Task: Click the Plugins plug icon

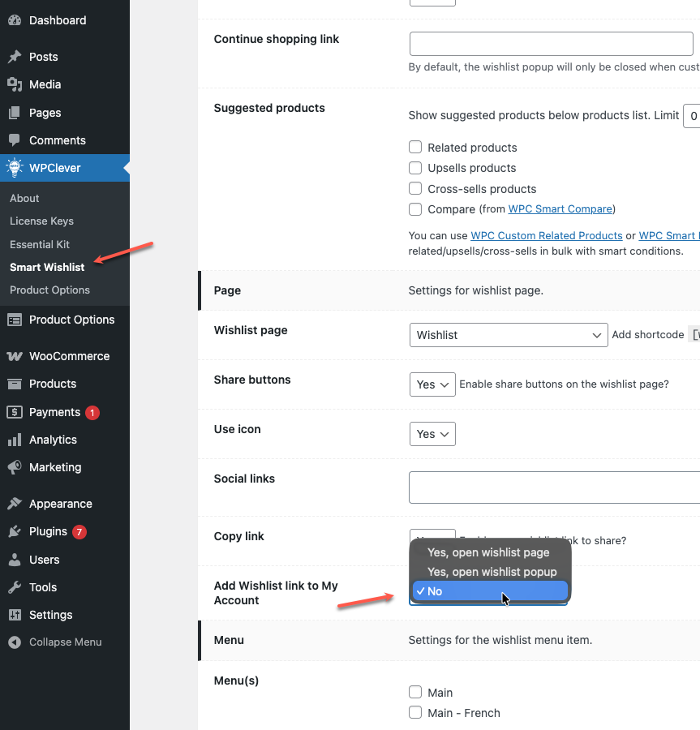Action: pyautogui.click(x=15, y=531)
